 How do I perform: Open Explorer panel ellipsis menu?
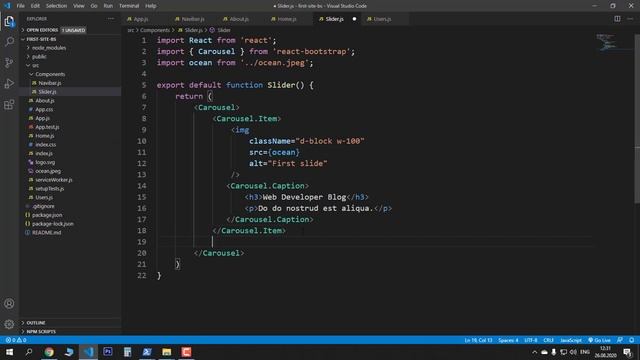pyautogui.click(x=111, y=19)
